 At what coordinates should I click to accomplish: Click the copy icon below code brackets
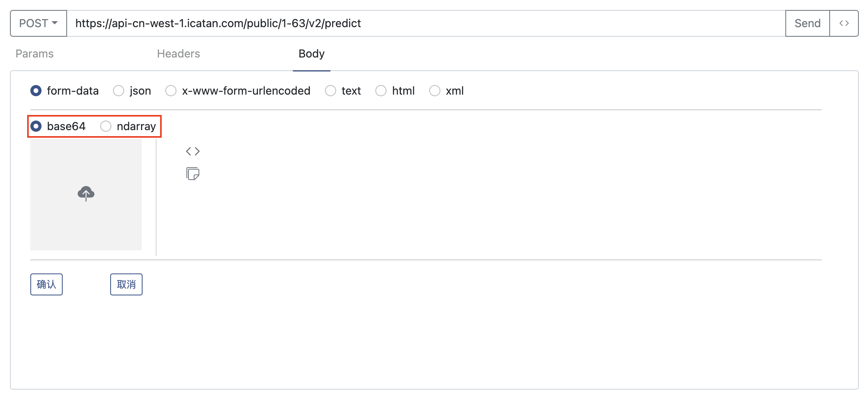[193, 174]
